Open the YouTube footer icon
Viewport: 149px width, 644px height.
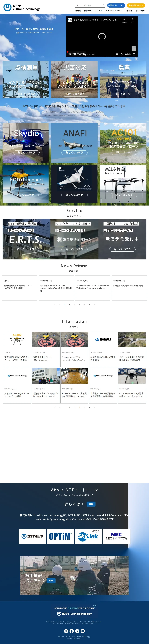(83, 631)
